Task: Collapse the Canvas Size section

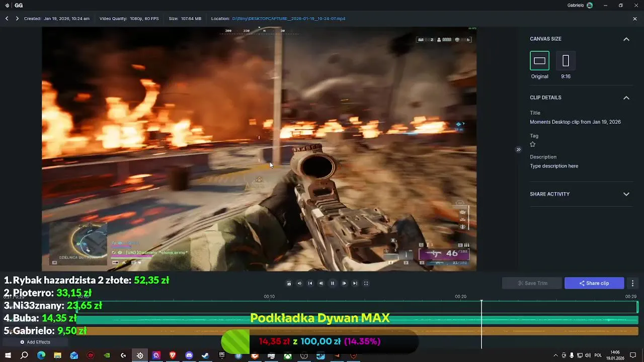Action: pos(626,39)
